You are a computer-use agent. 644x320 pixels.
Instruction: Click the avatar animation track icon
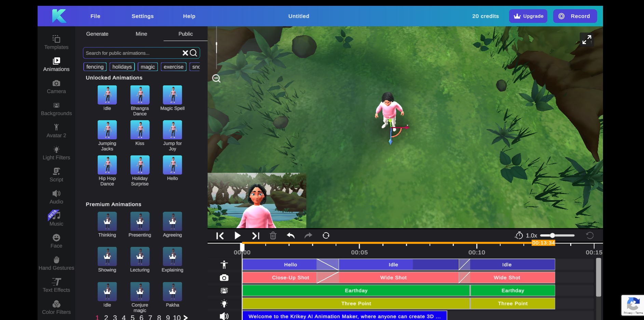click(224, 265)
